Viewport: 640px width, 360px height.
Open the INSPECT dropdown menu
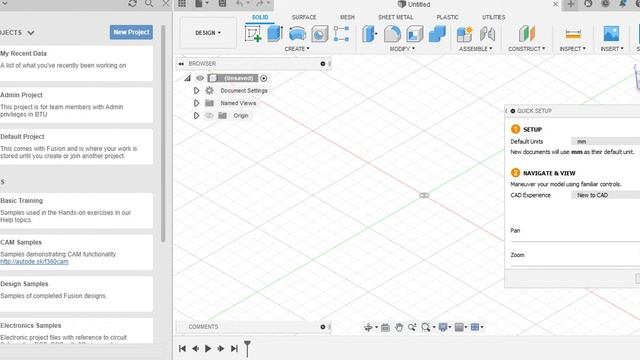coord(573,49)
